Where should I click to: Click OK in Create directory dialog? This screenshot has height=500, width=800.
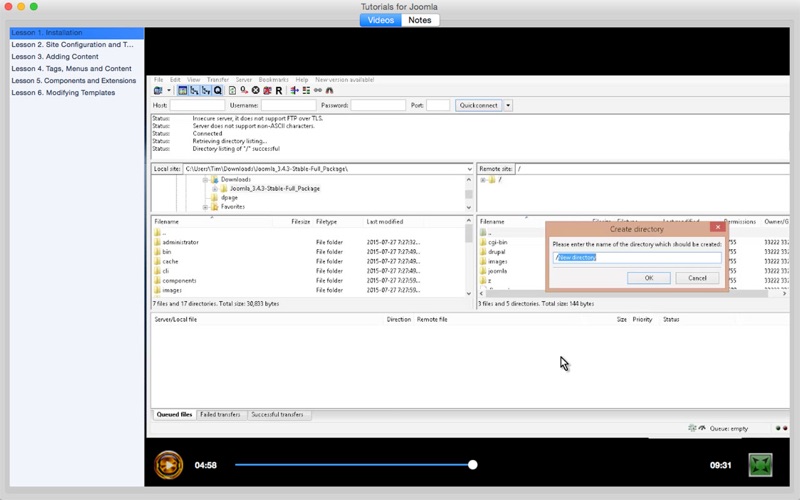(x=649, y=278)
